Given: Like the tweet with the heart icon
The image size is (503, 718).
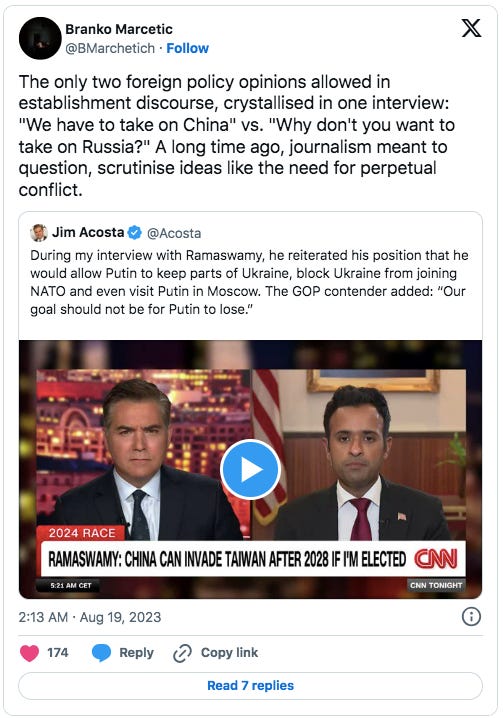Looking at the screenshot, I should [x=29, y=653].
